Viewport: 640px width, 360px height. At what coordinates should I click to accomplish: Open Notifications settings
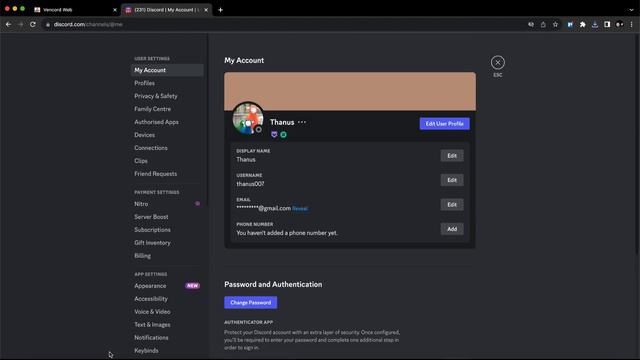167,338
